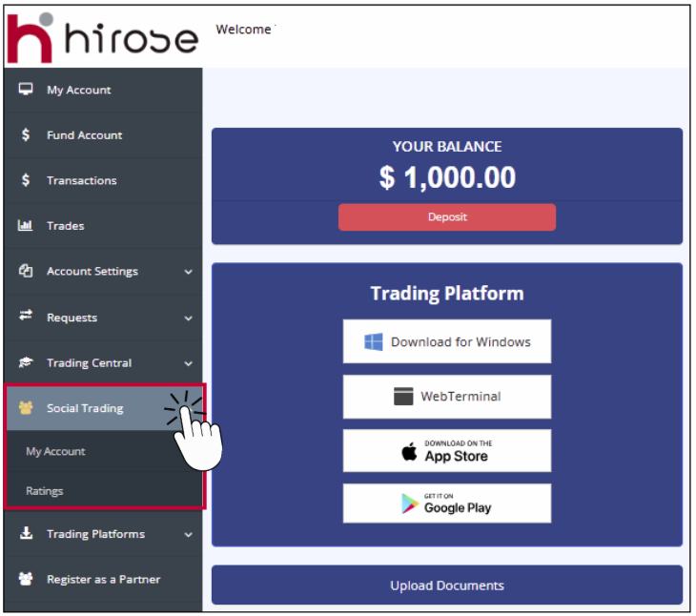Viewport: 696px width, 616px height.
Task: Expand the Trading Platforms chevron
Action: pos(188,535)
